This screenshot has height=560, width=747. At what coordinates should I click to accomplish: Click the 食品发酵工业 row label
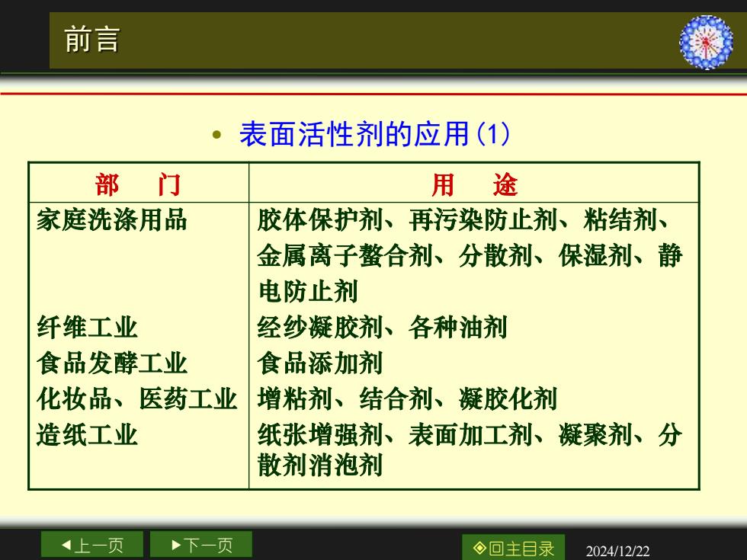tap(112, 363)
